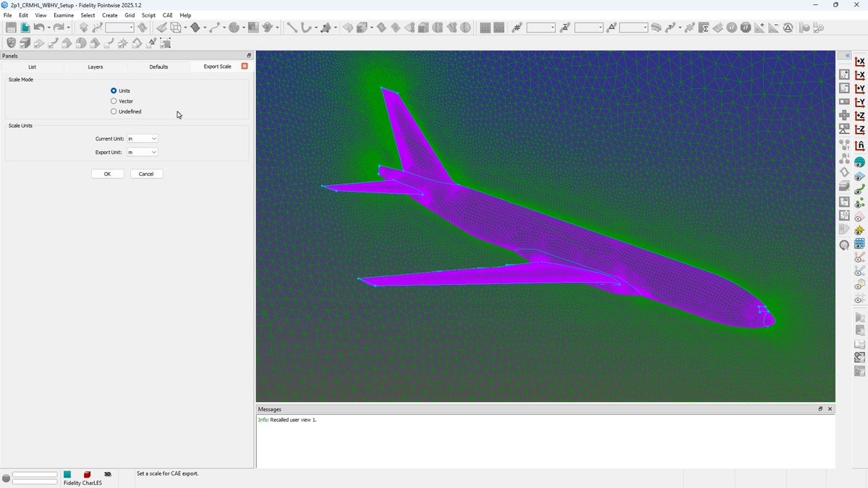Click the reset view rotation icon
Screen dimensions: 868x488
tap(859, 145)
